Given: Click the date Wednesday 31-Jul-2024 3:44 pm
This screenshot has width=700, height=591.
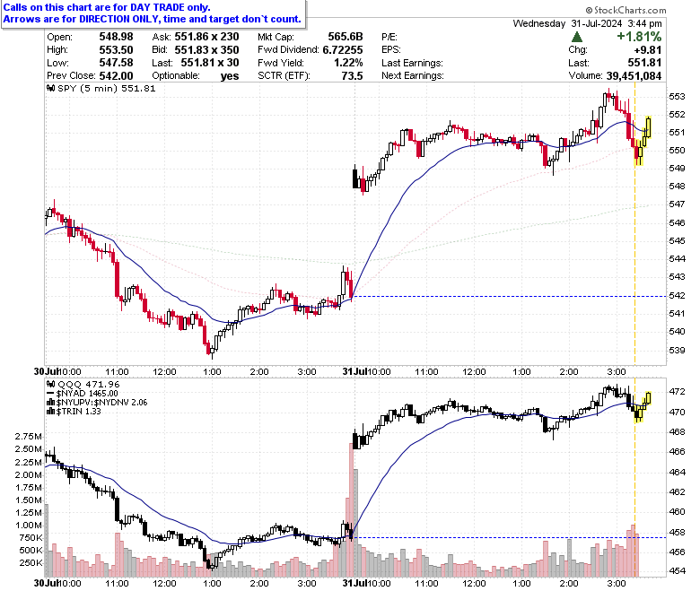Looking at the screenshot, I should click(x=587, y=23).
